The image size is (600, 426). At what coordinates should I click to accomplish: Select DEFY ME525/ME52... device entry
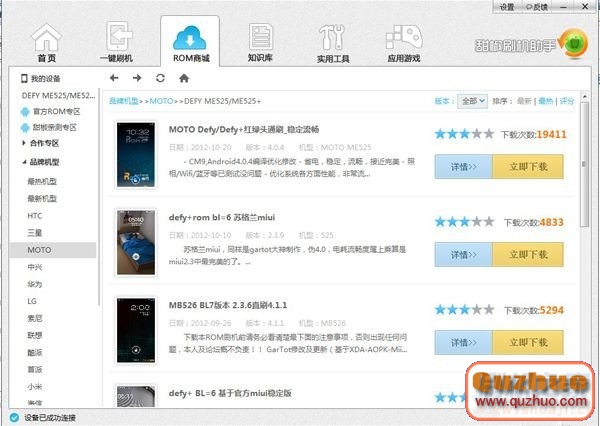[x=59, y=95]
